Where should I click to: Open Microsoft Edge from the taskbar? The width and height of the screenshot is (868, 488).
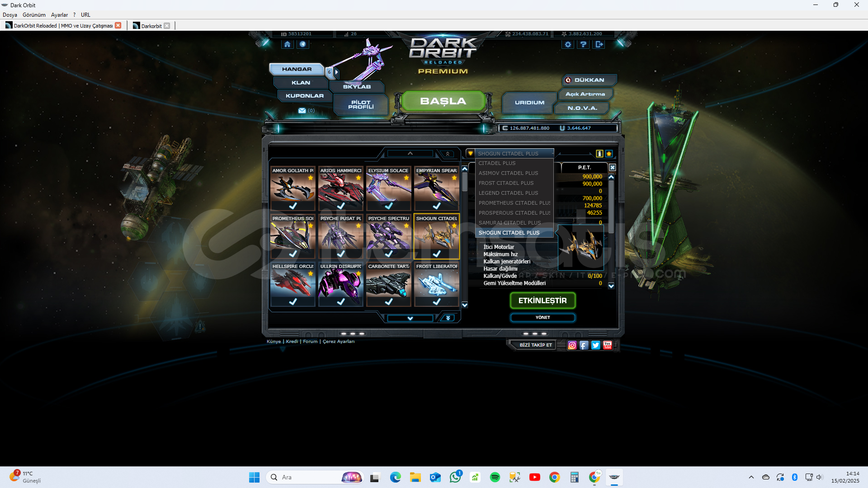tap(396, 477)
